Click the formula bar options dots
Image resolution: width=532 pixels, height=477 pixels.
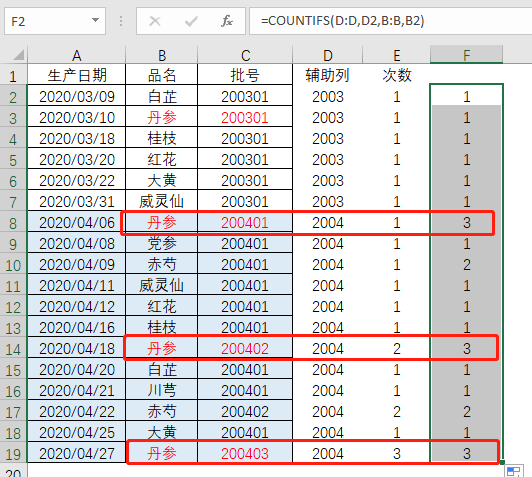pos(121,21)
